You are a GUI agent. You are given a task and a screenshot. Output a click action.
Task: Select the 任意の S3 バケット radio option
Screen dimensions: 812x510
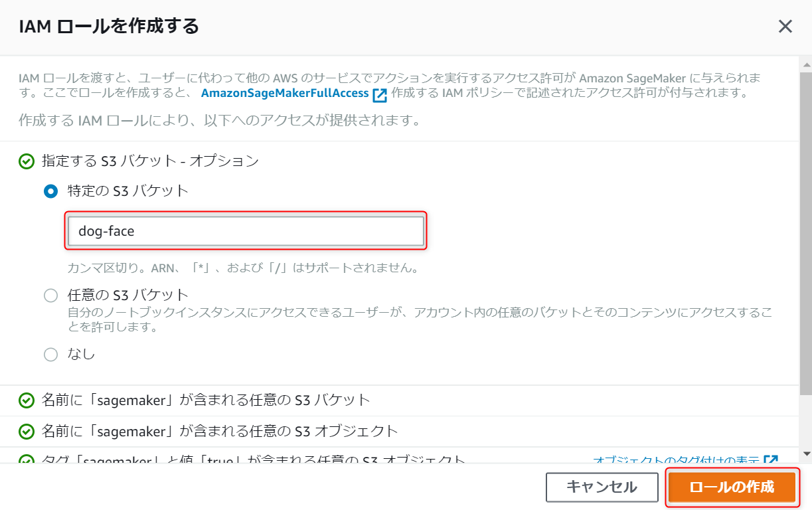pyautogui.click(x=50, y=296)
